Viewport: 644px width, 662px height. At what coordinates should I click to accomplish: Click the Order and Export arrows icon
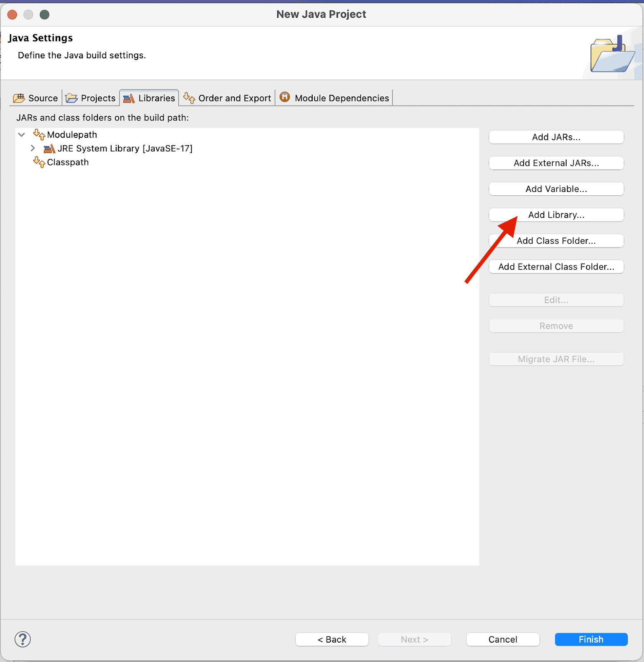(189, 98)
